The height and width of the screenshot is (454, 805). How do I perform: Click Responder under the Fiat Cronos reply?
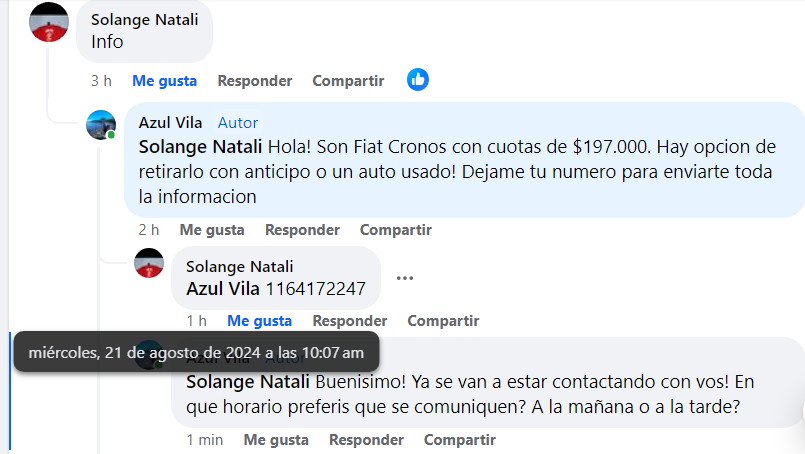pos(302,230)
